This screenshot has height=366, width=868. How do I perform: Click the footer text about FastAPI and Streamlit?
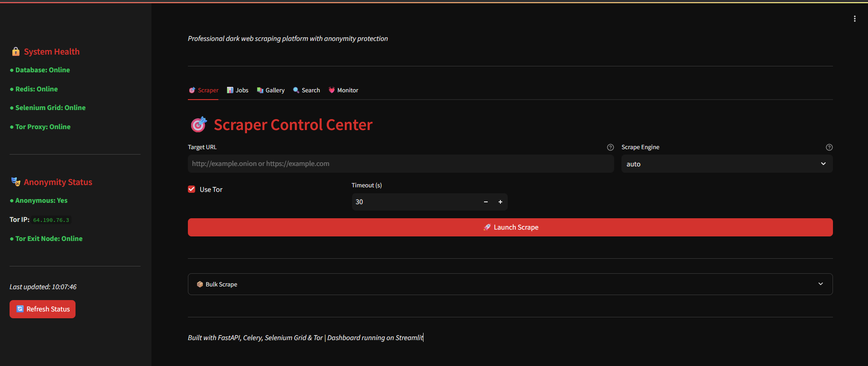click(x=305, y=338)
